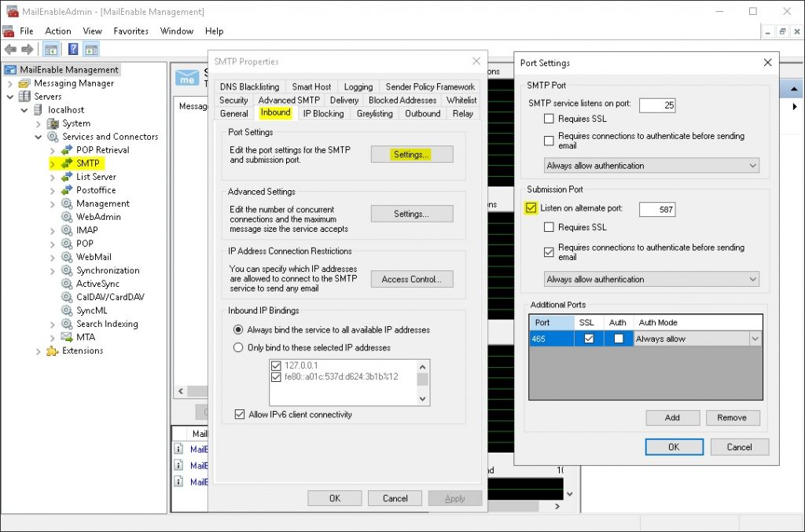Click the Access Control button
Image resolution: width=805 pixels, height=532 pixels.
(412, 279)
